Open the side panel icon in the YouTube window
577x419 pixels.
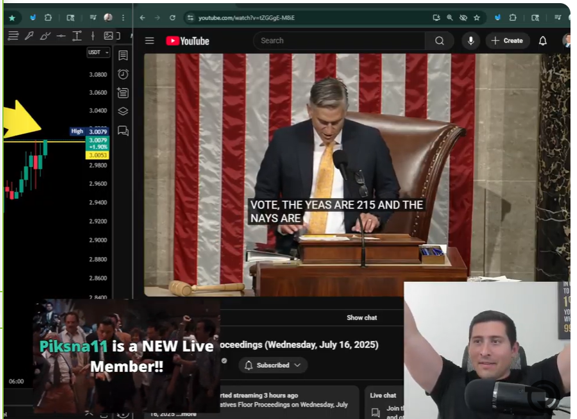pyautogui.click(x=535, y=17)
